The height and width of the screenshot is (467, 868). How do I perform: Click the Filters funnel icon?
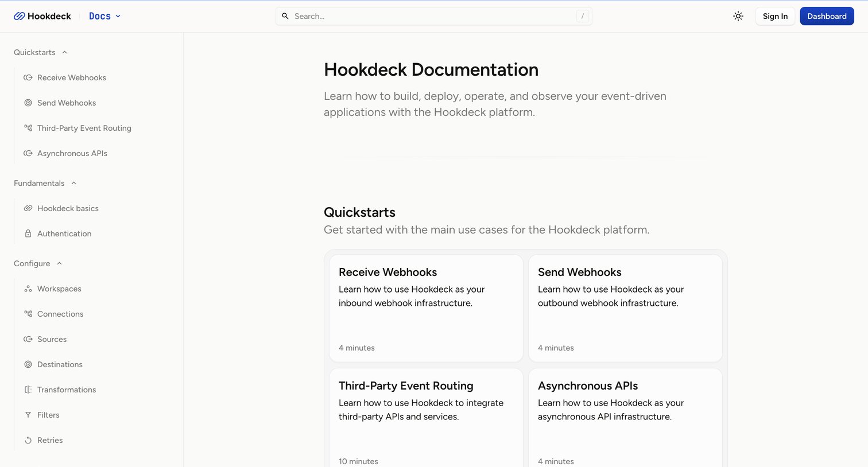(28, 415)
